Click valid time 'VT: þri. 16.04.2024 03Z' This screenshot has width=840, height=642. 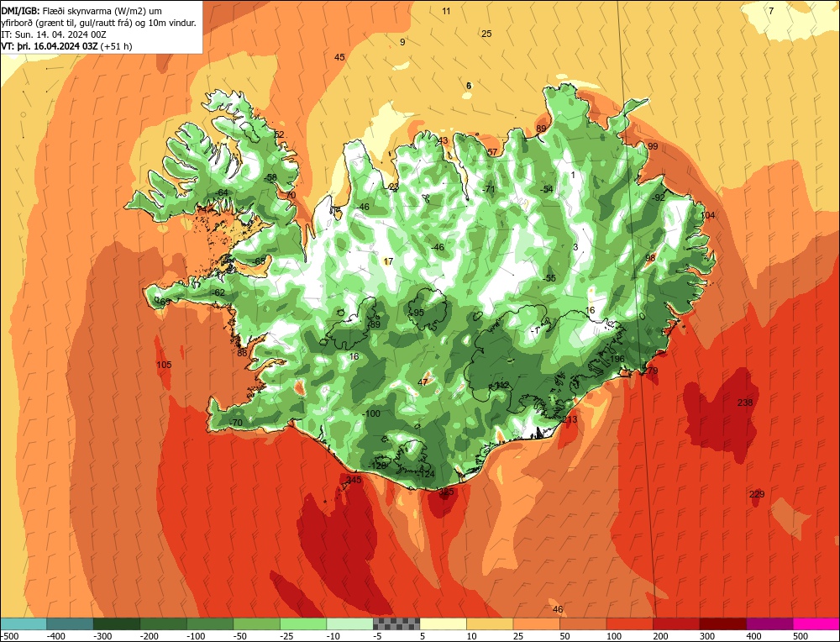coord(51,46)
